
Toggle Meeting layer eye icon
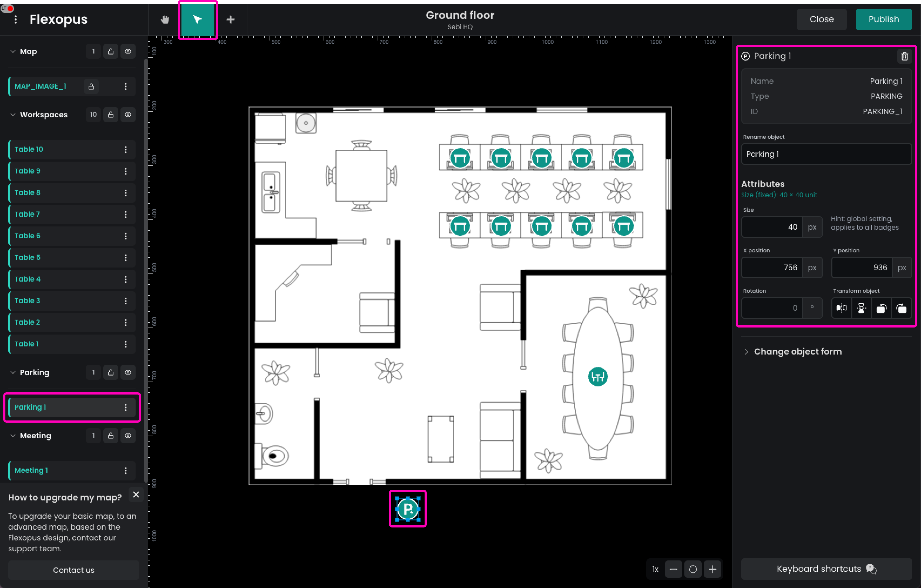[x=128, y=435]
